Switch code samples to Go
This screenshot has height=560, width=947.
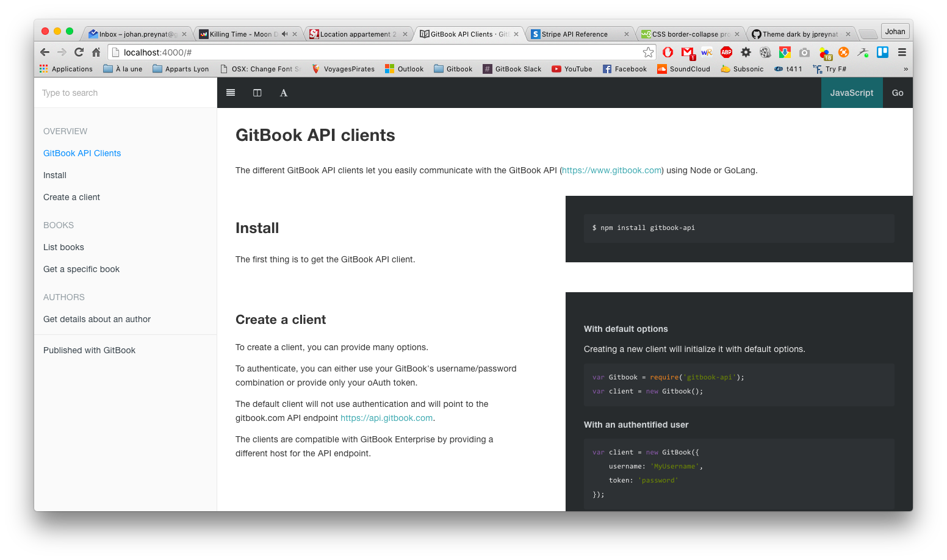[898, 93]
